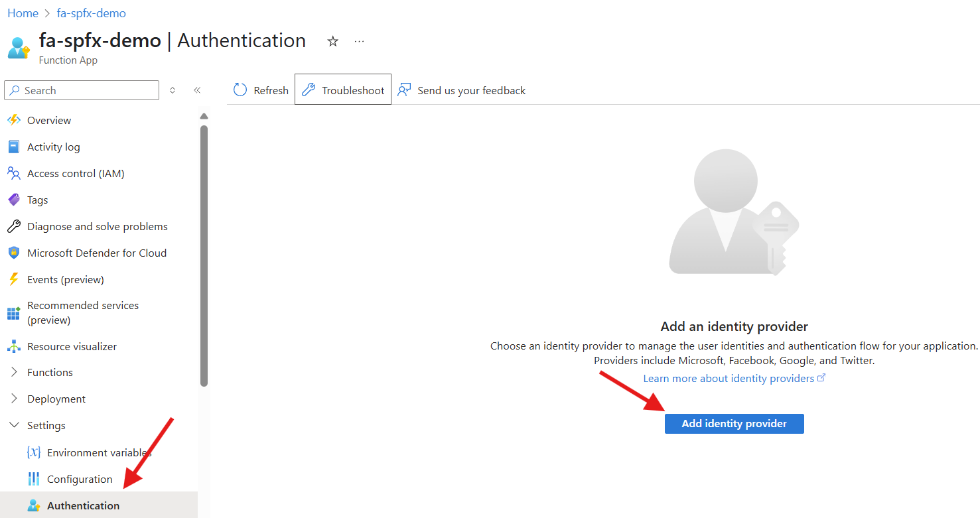Click the Troubleshoot wrench icon in toolbar
980x518 pixels.
coord(309,90)
